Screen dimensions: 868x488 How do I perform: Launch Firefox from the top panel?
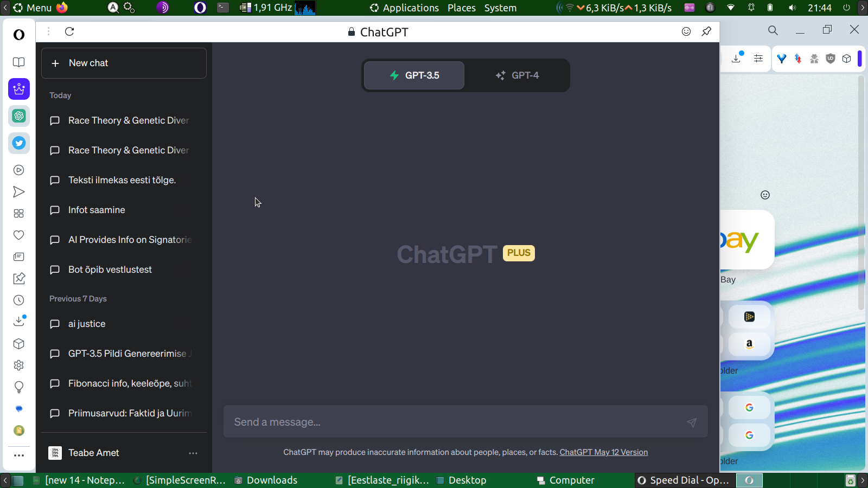[x=62, y=8]
